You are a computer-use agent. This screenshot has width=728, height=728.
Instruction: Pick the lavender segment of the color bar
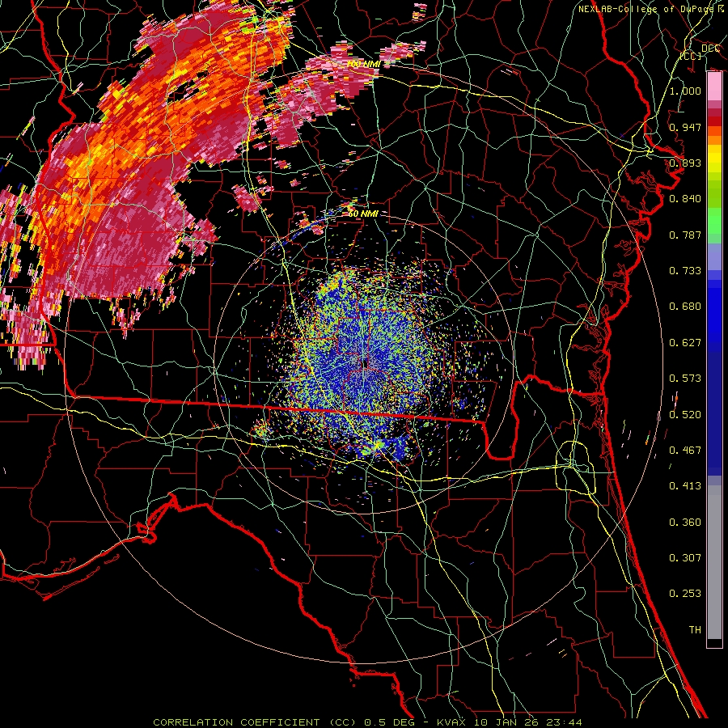714,257
